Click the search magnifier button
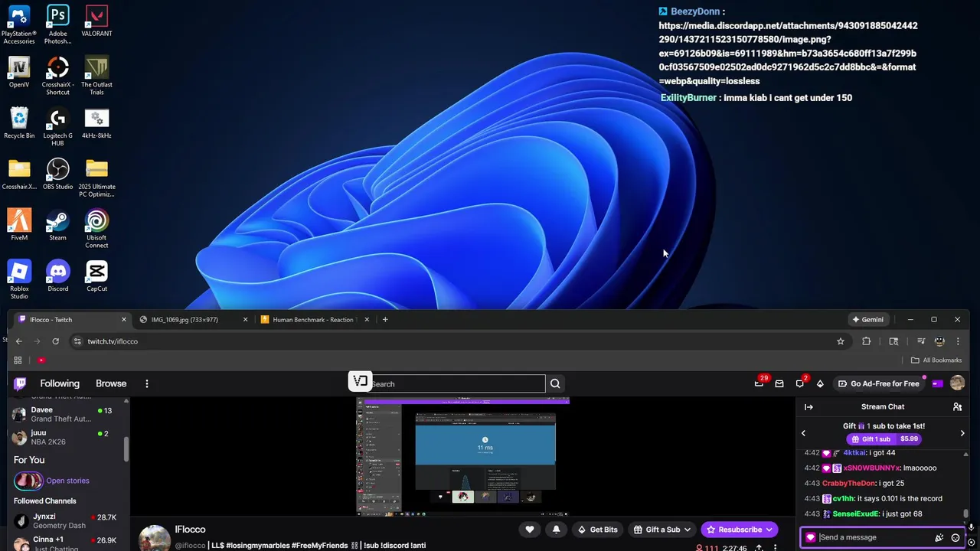Screen dimensions: 980x551 (555, 384)
